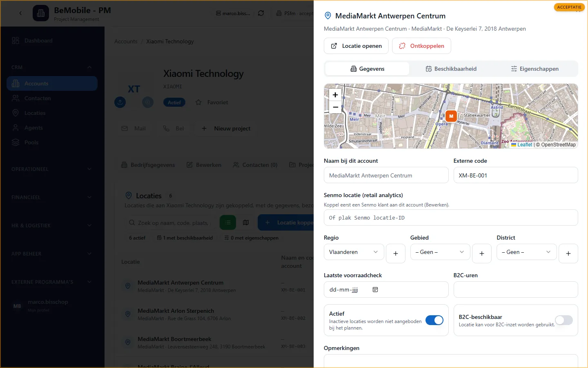Click the Locatie openen button
Image resolution: width=588 pixels, height=368 pixels.
tap(356, 46)
